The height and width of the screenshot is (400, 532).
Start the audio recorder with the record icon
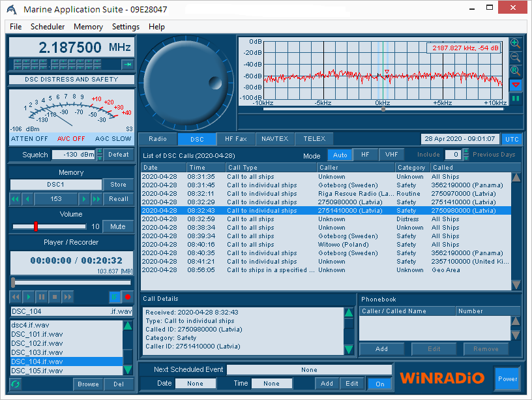click(x=127, y=297)
